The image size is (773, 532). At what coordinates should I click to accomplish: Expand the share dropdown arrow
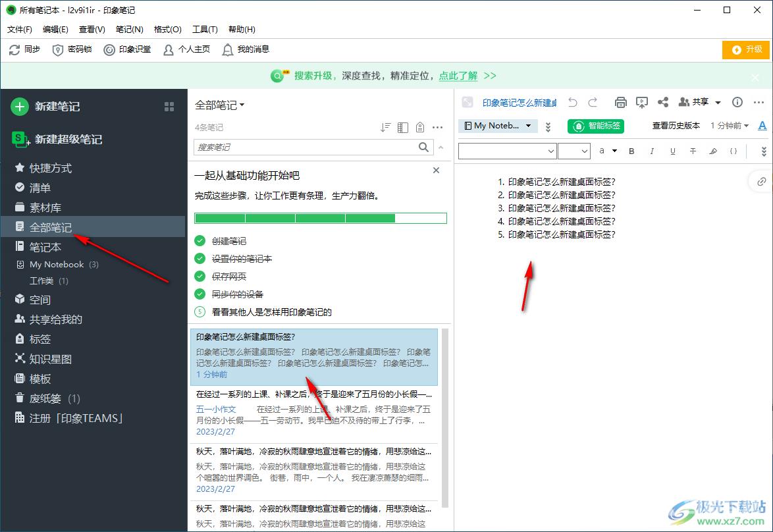[x=718, y=103]
